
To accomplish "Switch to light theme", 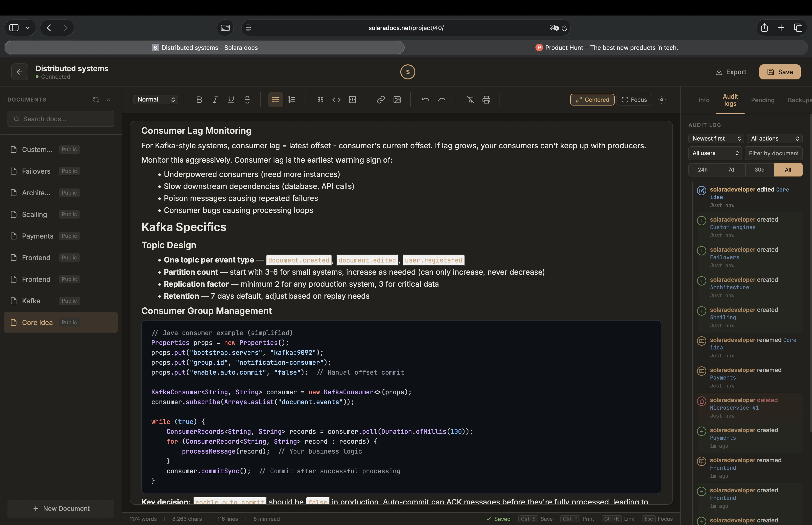I will [x=662, y=100].
